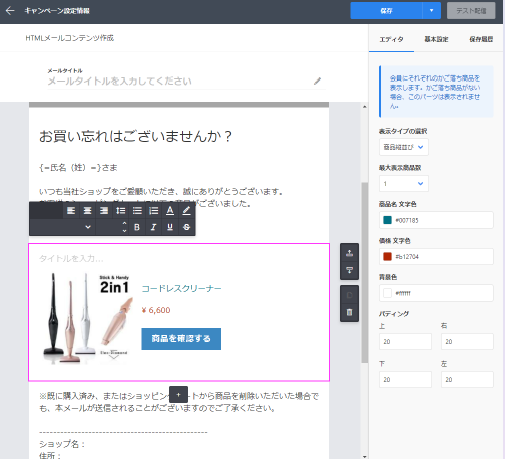Click the bottom padding 下 field
505x459 pixels.
point(405,380)
